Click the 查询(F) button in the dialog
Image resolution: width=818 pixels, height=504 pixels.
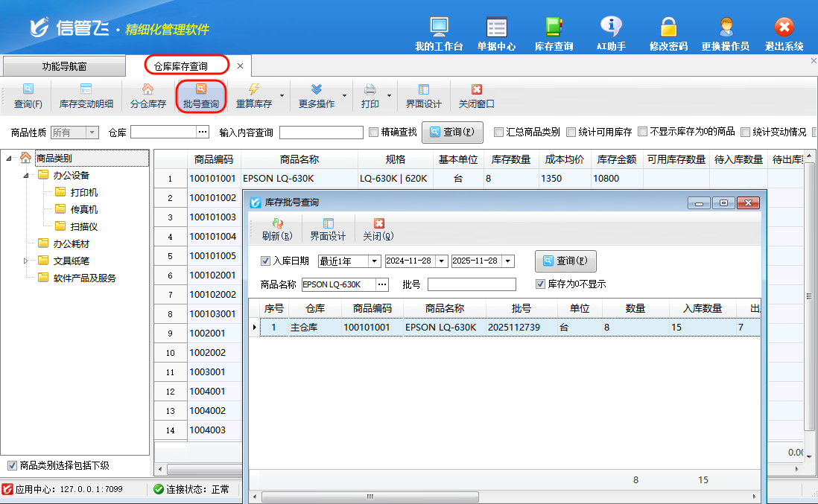(565, 261)
